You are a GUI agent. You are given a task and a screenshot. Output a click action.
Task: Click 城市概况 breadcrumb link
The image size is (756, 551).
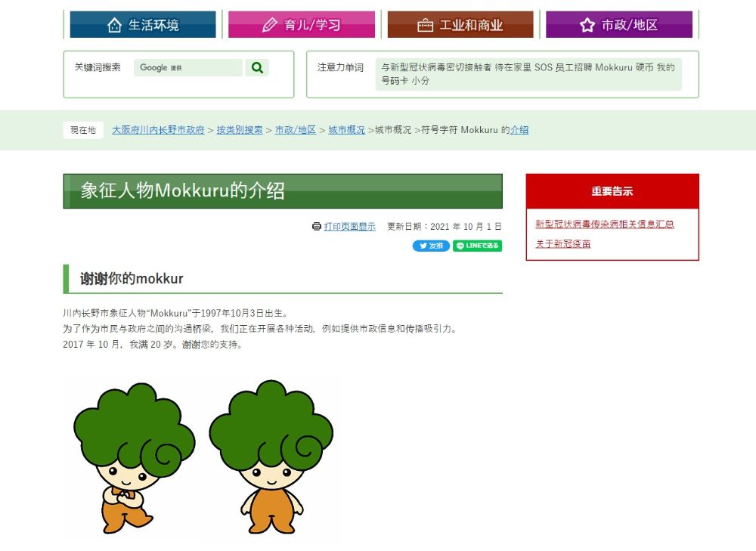[346, 130]
